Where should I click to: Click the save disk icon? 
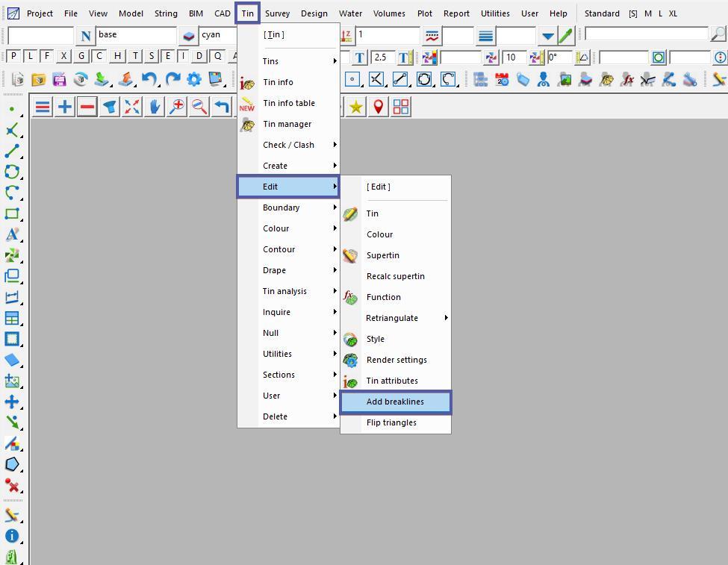pyautogui.click(x=59, y=80)
